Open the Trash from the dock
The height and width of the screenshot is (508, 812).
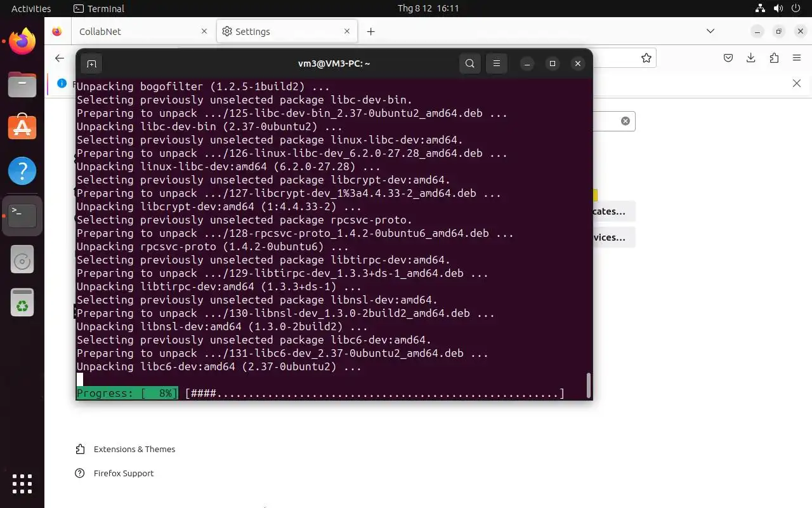tap(22, 303)
